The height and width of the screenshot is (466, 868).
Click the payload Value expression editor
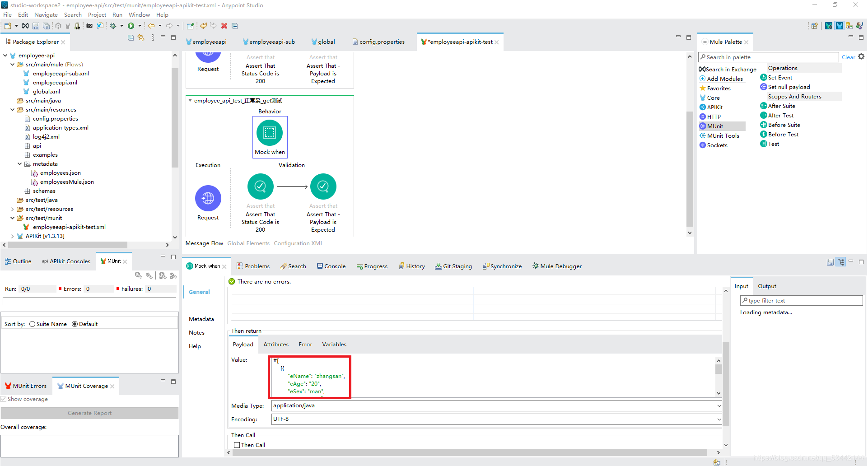pyautogui.click(x=492, y=377)
